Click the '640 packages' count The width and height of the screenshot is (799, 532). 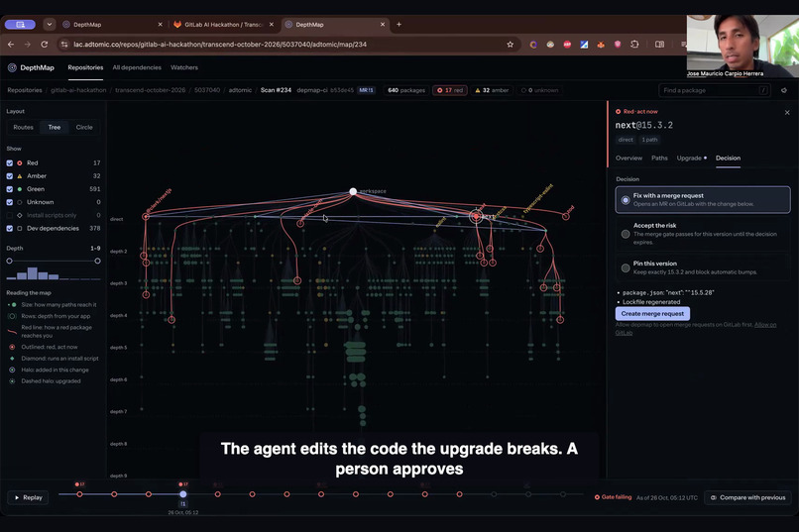coord(406,90)
